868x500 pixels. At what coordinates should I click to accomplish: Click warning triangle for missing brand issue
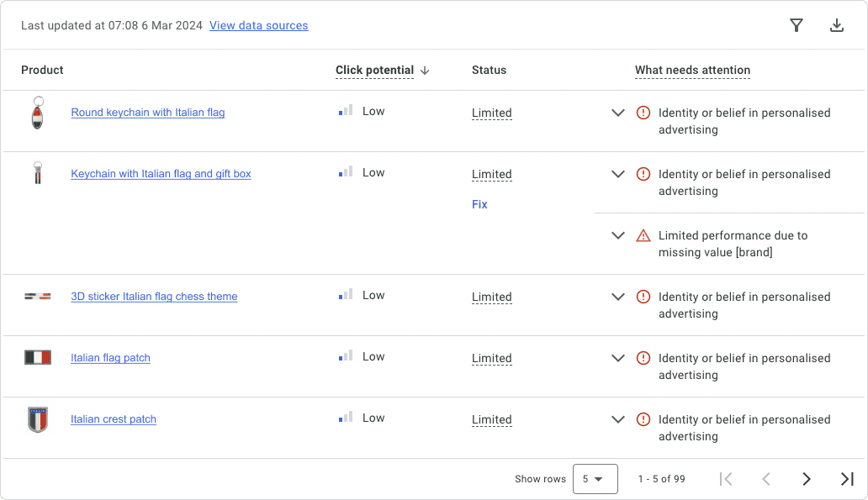[643, 235]
